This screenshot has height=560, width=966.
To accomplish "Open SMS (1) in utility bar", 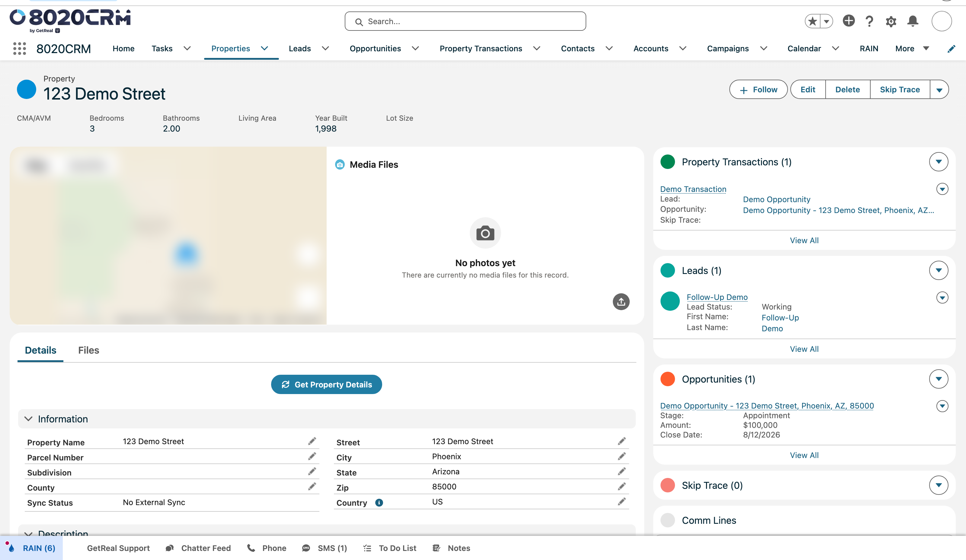I will point(325,548).
